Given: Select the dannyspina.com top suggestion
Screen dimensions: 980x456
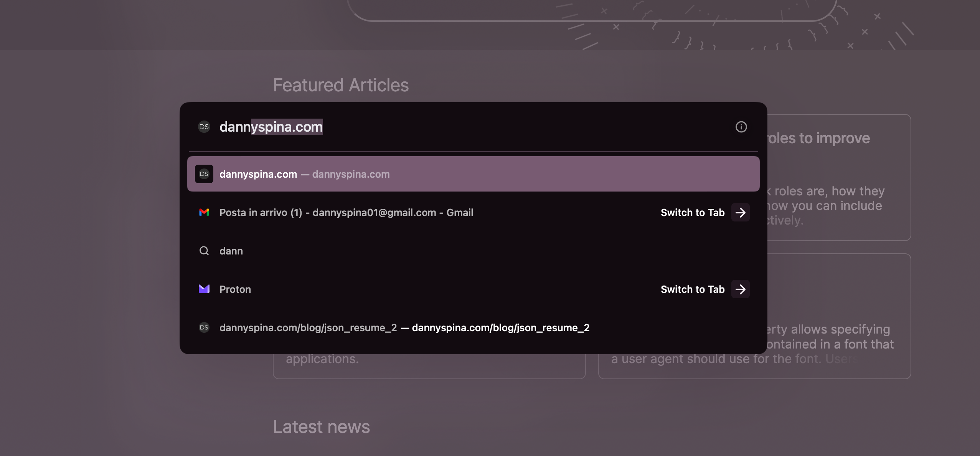Looking at the screenshot, I should pyautogui.click(x=473, y=174).
